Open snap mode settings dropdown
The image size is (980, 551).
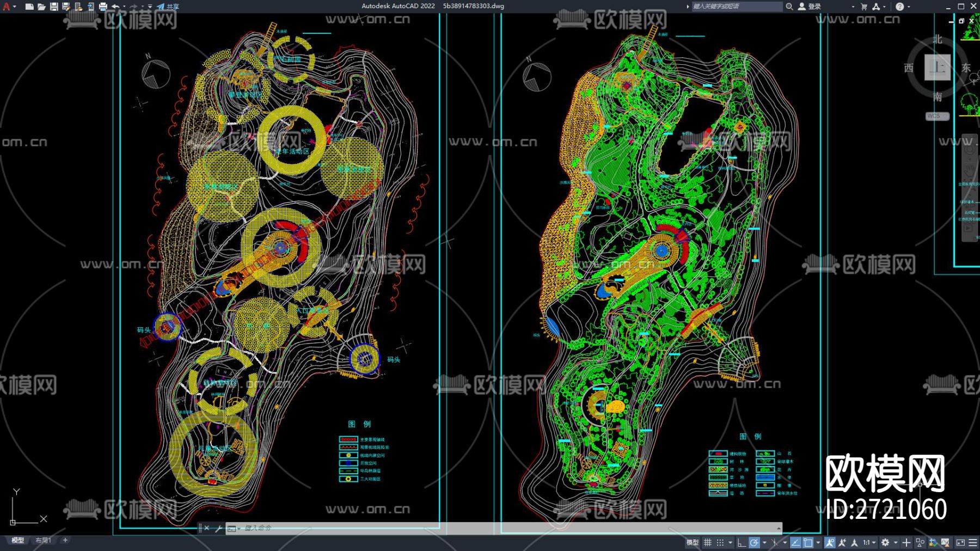click(x=730, y=543)
